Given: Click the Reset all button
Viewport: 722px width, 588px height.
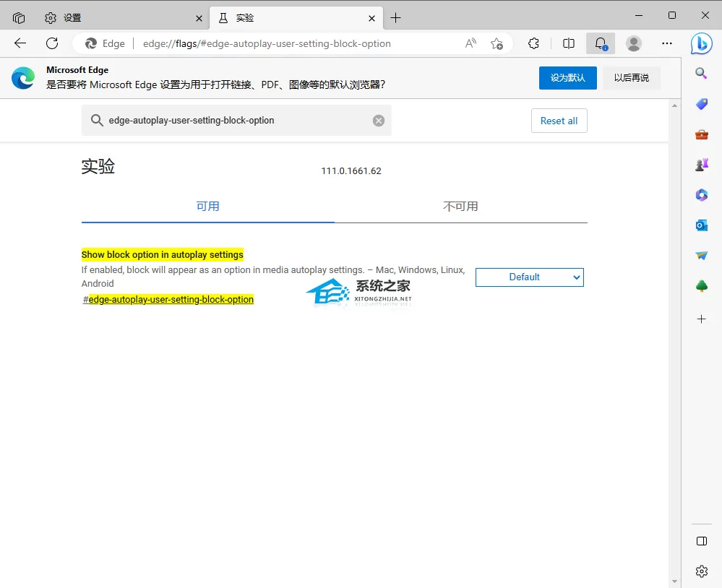Looking at the screenshot, I should tap(559, 121).
